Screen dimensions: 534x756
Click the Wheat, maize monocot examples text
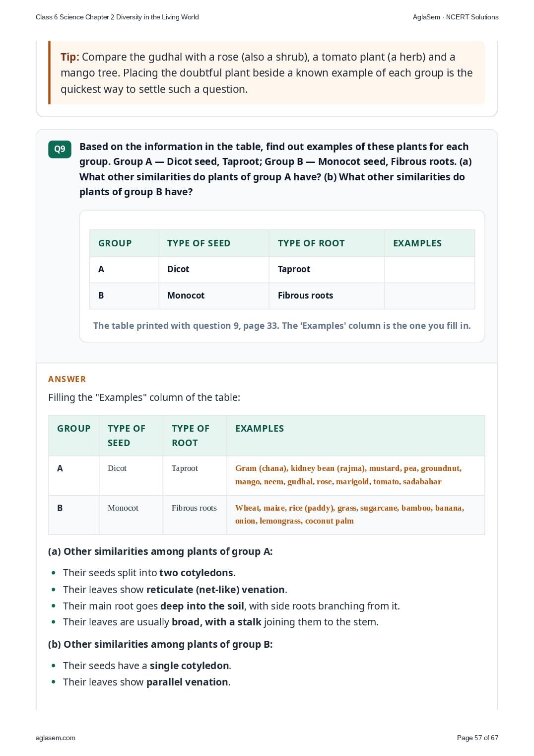click(350, 515)
